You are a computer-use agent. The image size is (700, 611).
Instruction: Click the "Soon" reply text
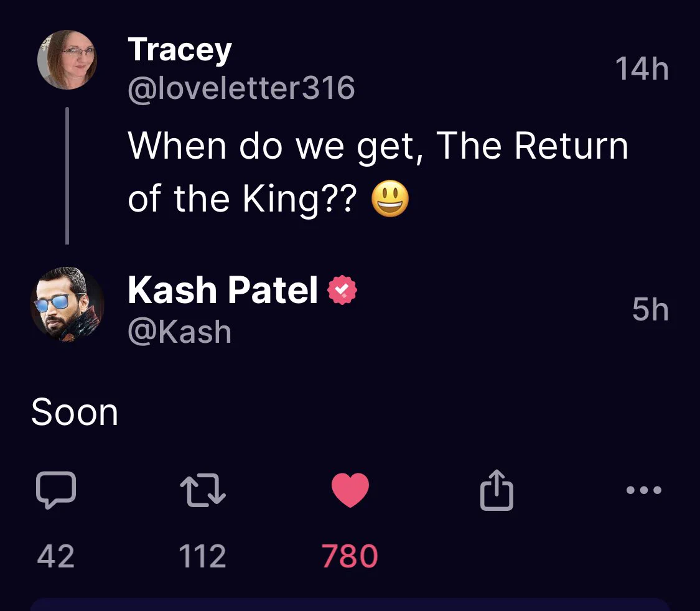(x=75, y=413)
